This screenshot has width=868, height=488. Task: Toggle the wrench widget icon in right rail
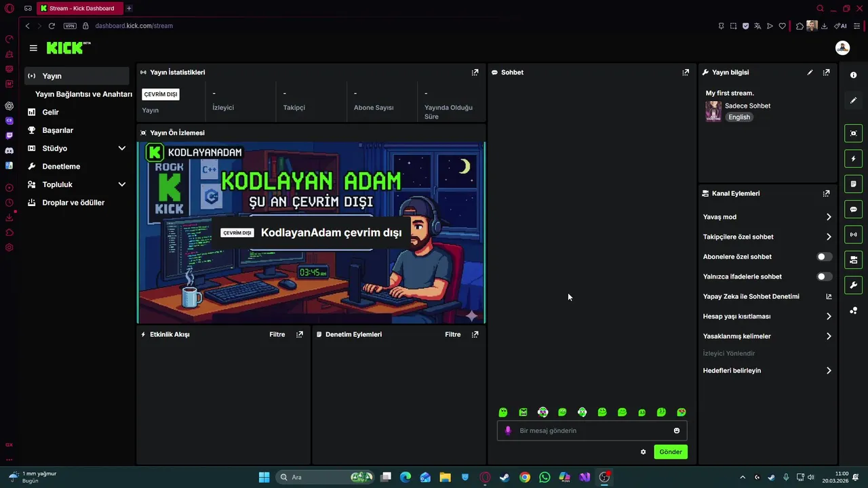(x=853, y=285)
